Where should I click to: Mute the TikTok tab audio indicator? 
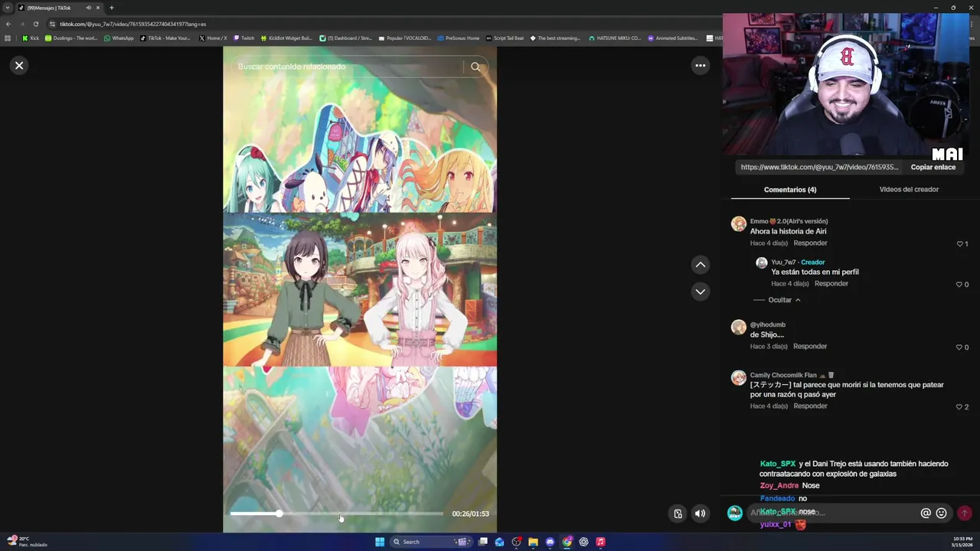[88, 8]
